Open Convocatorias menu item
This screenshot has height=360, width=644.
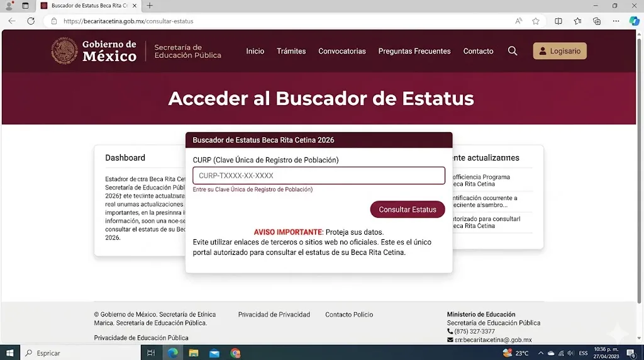341,51
